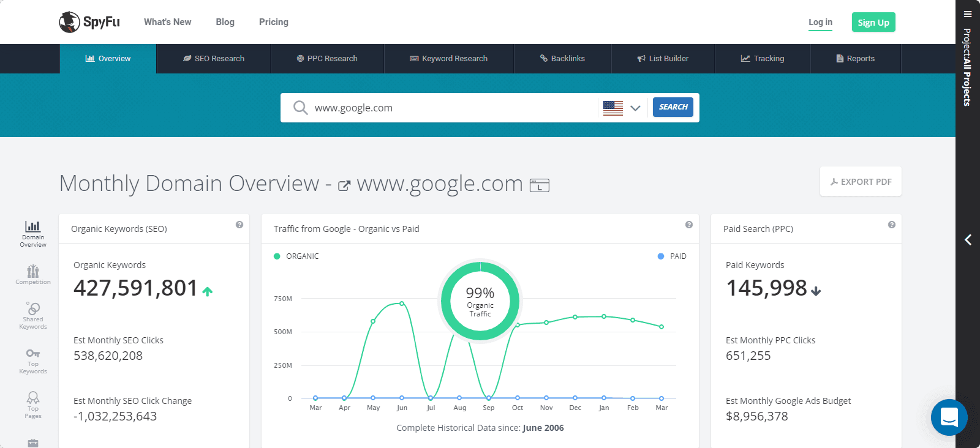The width and height of the screenshot is (980, 448).
Task: Click SEO Click Change -1,032,253,643
Action: 115,416
